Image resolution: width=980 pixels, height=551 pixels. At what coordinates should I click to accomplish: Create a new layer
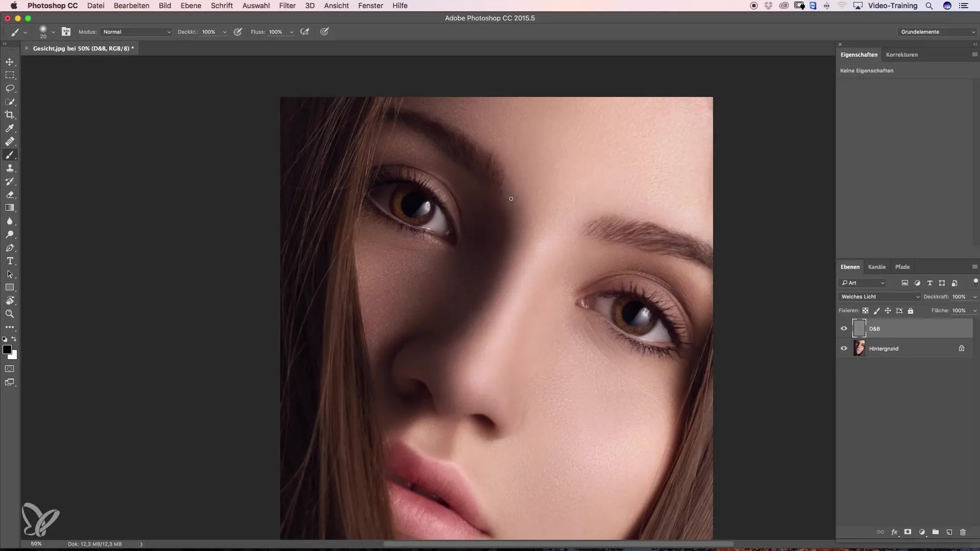[949, 532]
